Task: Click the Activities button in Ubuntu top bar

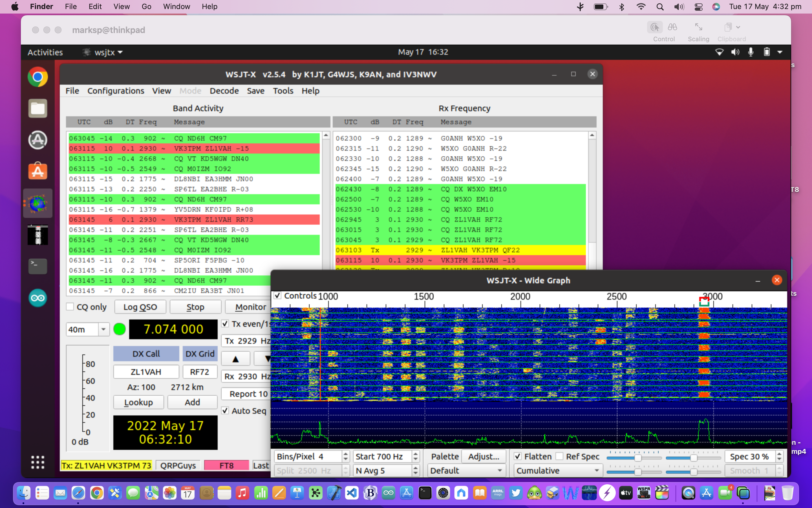Action: click(45, 52)
